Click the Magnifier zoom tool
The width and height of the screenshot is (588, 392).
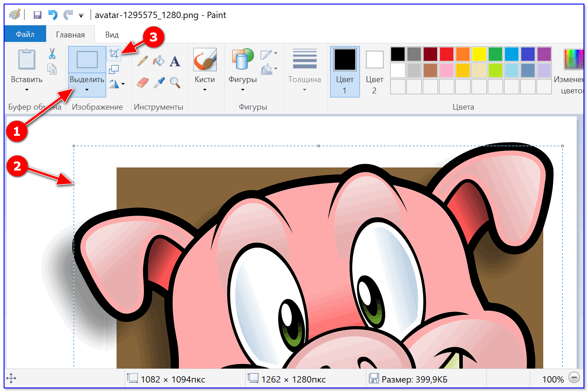click(175, 83)
